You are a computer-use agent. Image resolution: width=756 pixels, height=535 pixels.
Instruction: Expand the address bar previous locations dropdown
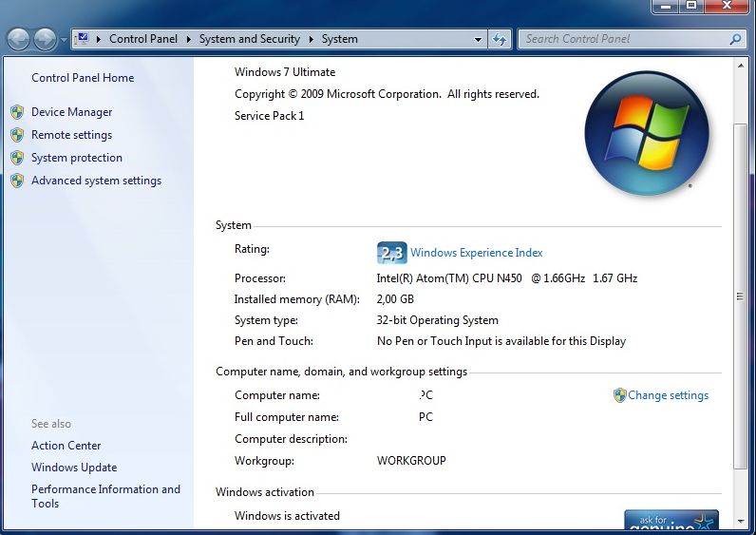(x=479, y=40)
